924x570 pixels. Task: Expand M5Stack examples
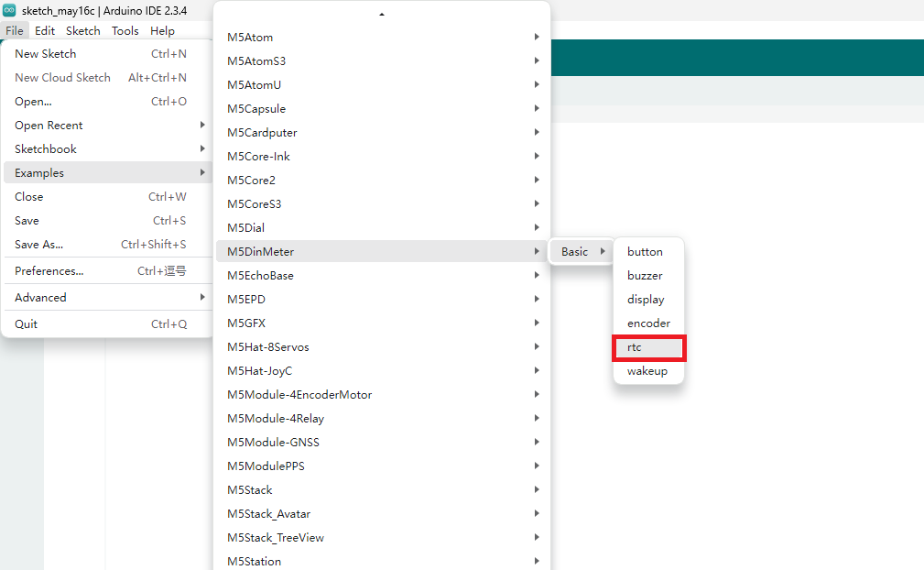382,489
